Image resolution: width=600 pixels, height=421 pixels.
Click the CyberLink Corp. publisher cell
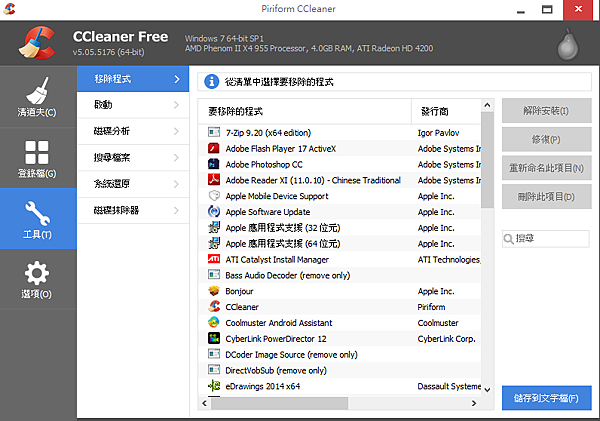click(447, 339)
